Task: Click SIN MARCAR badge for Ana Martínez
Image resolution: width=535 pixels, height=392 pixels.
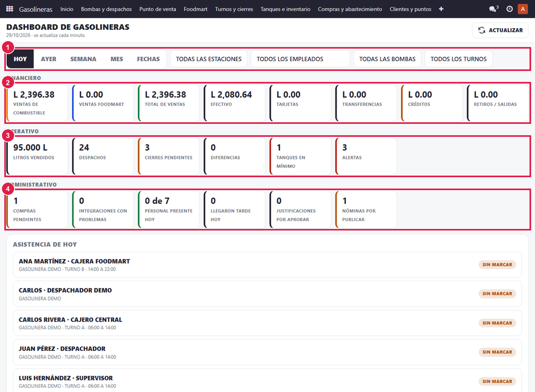Action: 497,264
